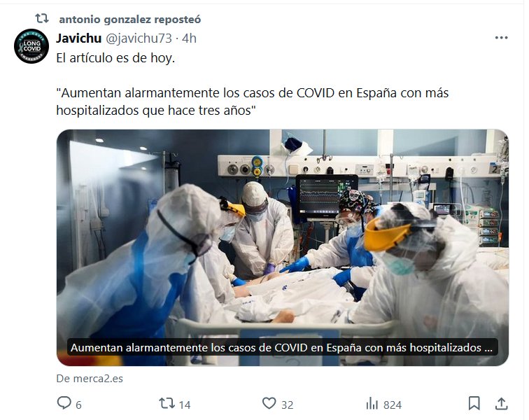Viewport: 529px width, 420px height.
Task: Like the post with the heart icon
Action: pyautogui.click(x=269, y=403)
